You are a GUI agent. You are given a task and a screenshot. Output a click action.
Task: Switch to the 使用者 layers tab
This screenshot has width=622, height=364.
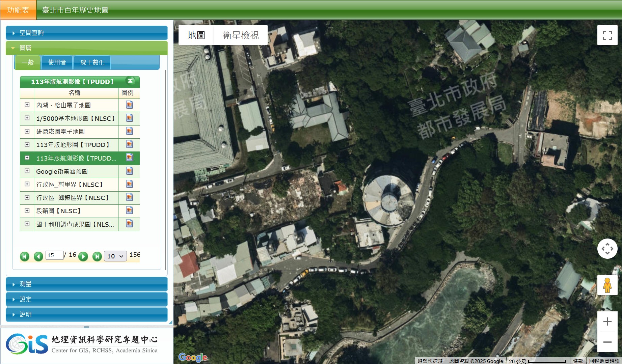[x=57, y=62]
